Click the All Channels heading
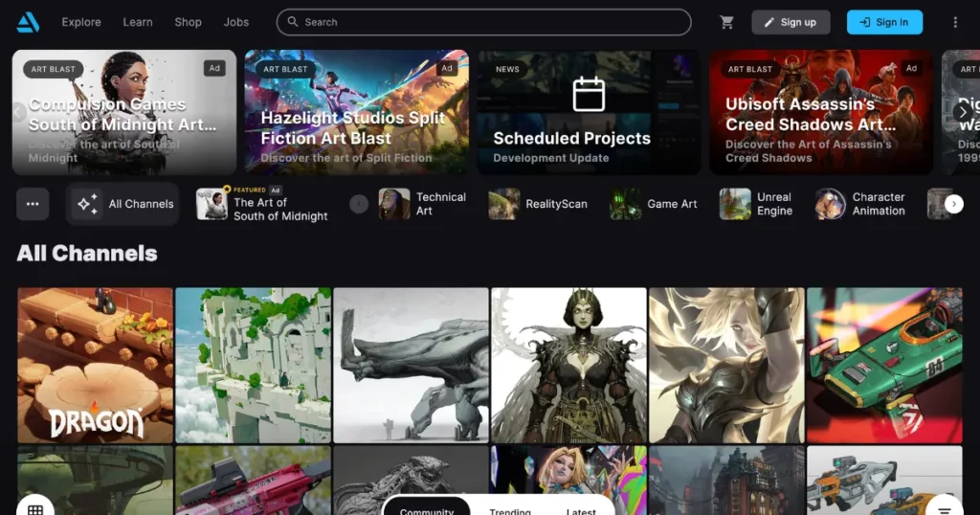This screenshot has height=515, width=980. [87, 253]
